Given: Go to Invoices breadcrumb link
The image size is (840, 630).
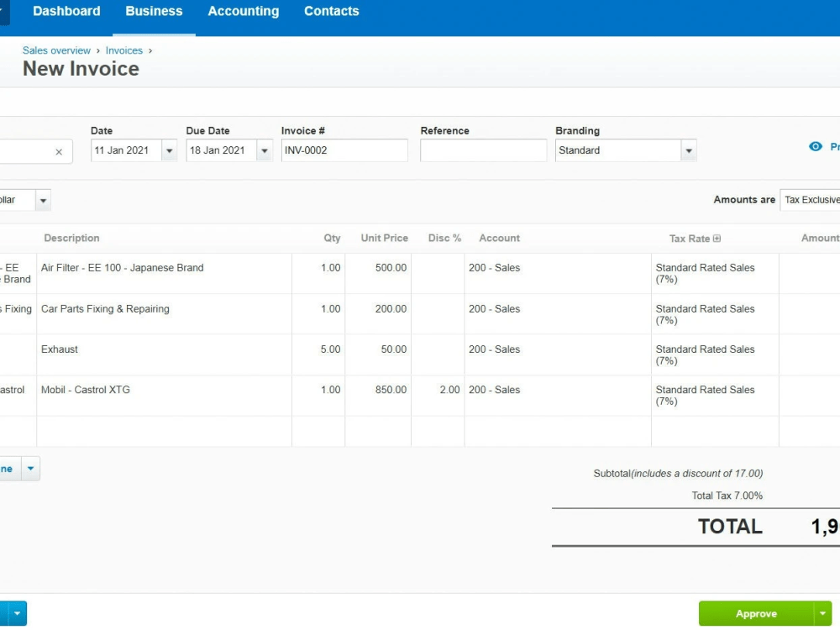Looking at the screenshot, I should click(123, 50).
